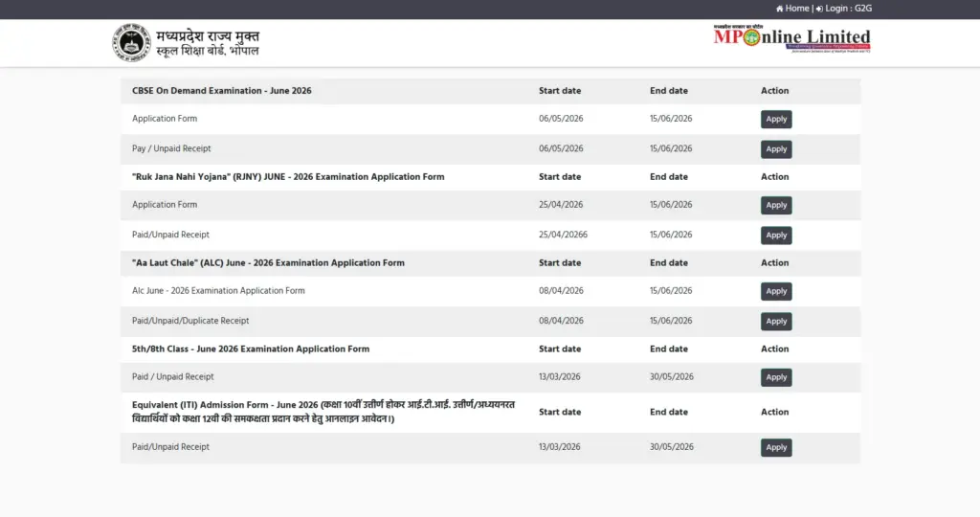The image size is (980, 517).
Task: Apply for CBSE On Demand Application Form
Action: tap(776, 120)
